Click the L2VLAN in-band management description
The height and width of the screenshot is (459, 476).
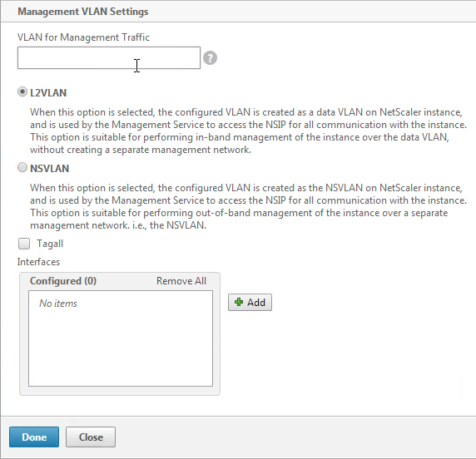point(248,131)
